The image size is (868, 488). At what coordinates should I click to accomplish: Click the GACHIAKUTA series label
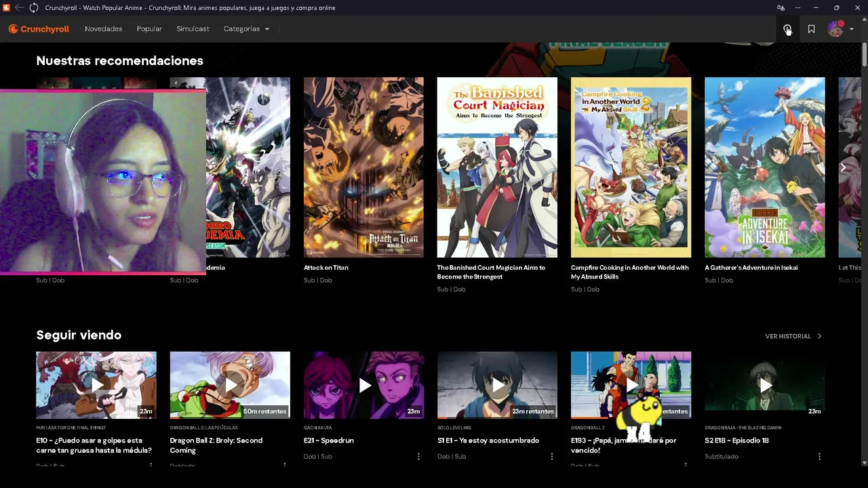319,428
